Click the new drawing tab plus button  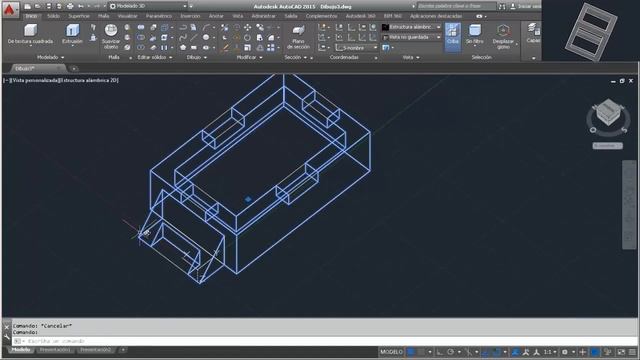(x=74, y=69)
